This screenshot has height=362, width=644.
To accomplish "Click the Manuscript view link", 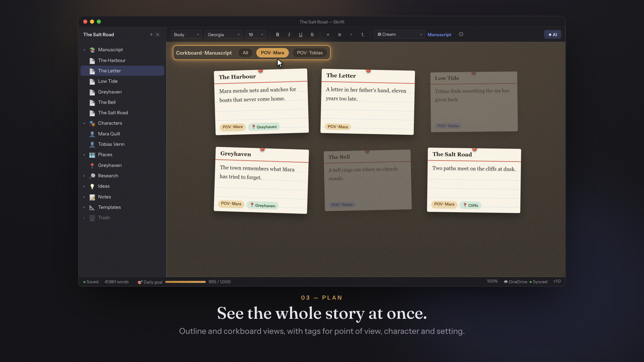I will [439, 35].
